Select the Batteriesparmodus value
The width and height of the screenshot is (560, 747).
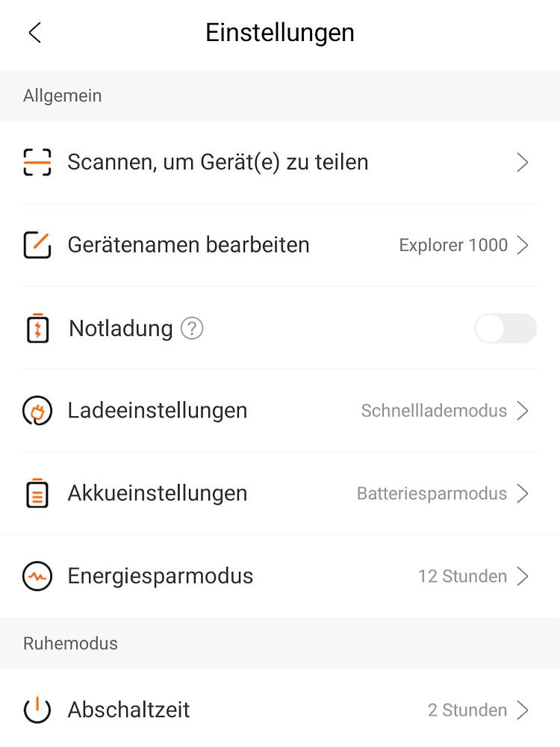pyautogui.click(x=432, y=494)
